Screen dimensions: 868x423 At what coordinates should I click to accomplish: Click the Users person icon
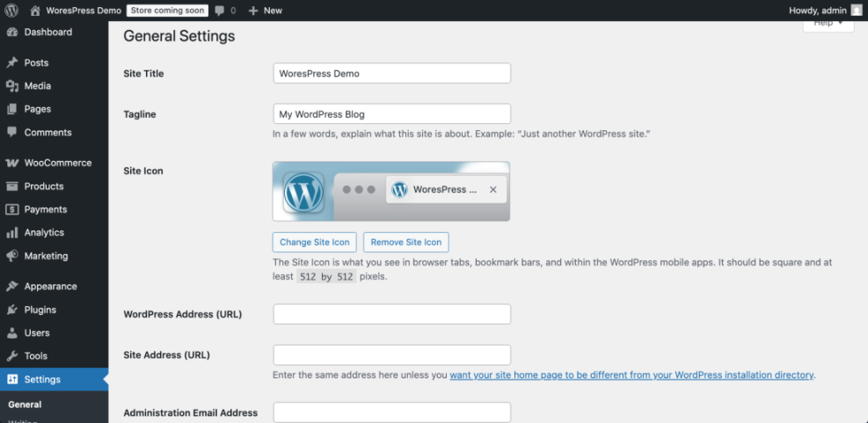coord(12,332)
